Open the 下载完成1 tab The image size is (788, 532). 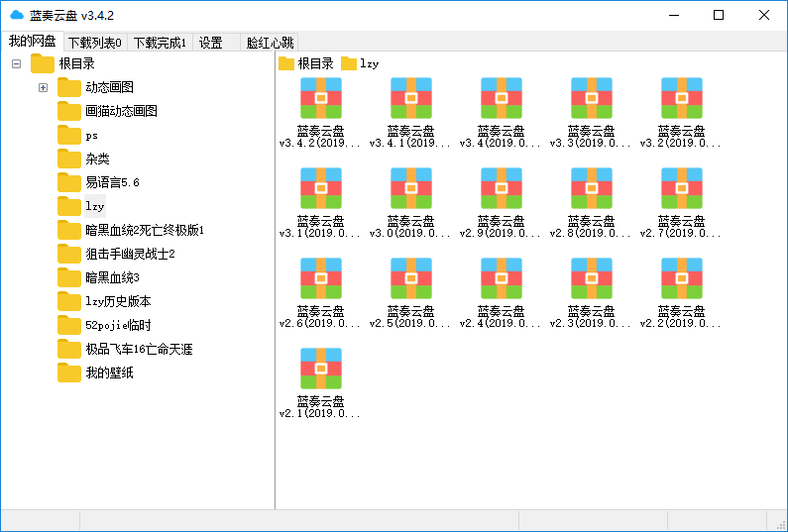(160, 43)
